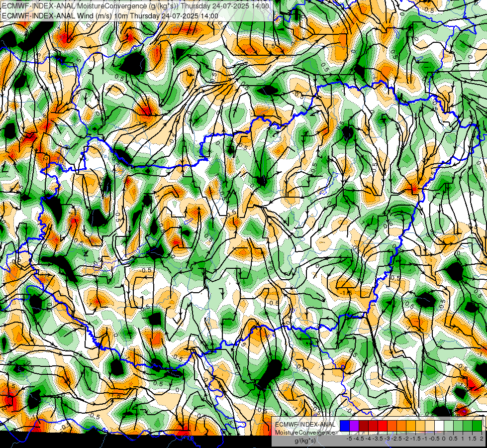The height and width of the screenshot is (448, 487).
Task: Pick the bright red legend swatch ending at -3
Action: pos(383,426)
